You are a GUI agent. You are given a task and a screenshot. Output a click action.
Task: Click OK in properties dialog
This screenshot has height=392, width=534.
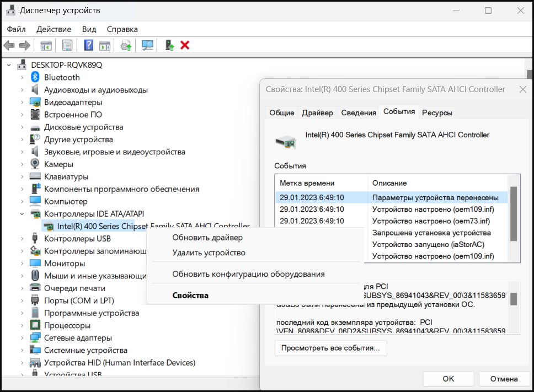448,379
